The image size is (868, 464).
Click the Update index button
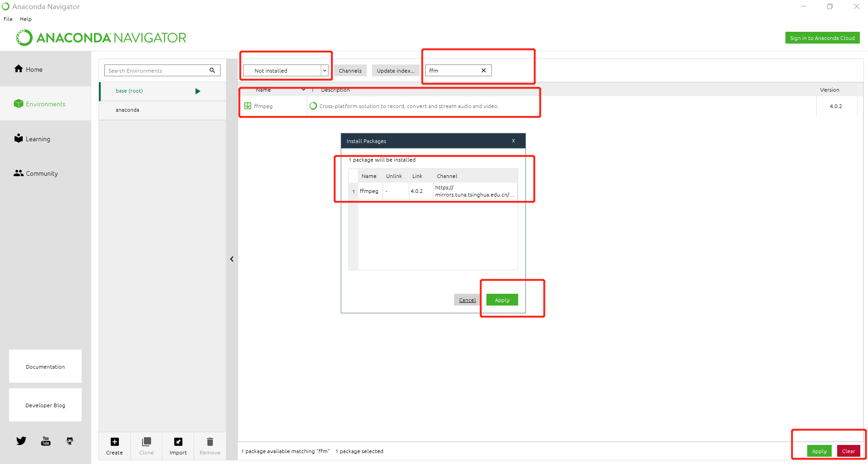(x=396, y=70)
